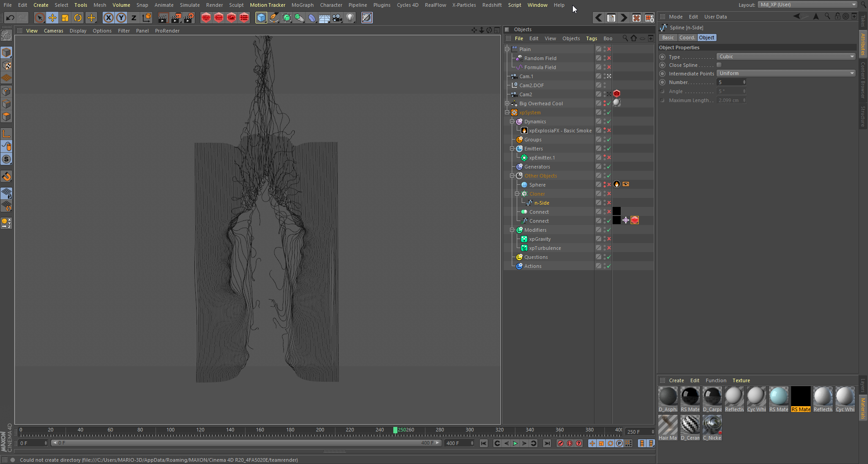Image resolution: width=868 pixels, height=464 pixels.
Task: Activate the Rotate tool in the top toolbar
Action: tap(78, 18)
